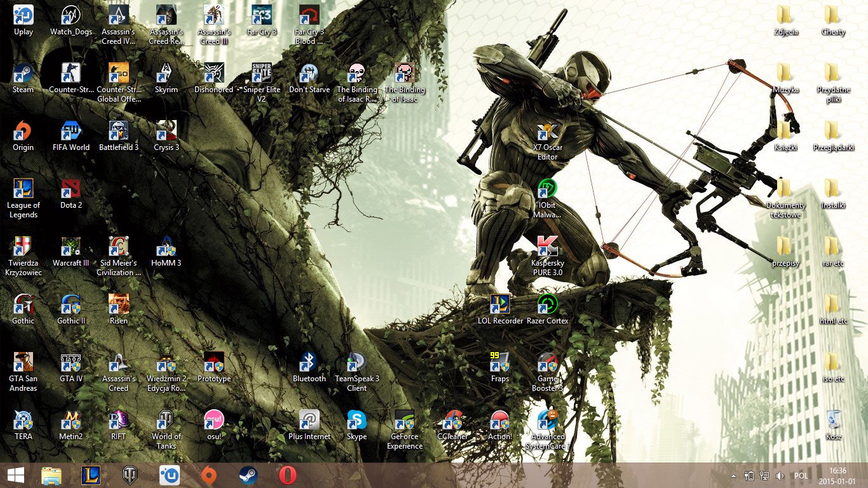Select the Kosz recycle bin

834,425
